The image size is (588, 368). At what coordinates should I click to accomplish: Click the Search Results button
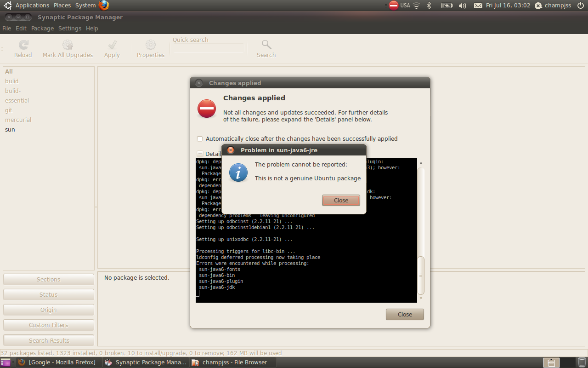(x=49, y=341)
